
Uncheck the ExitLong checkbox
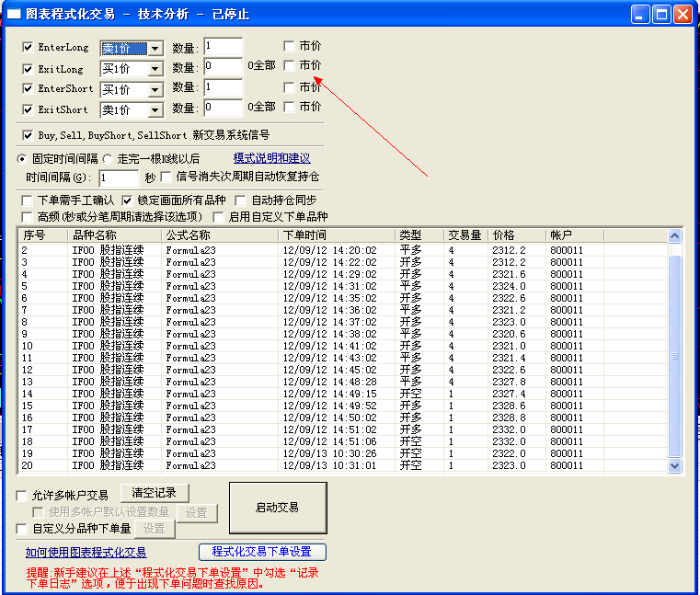tap(28, 69)
